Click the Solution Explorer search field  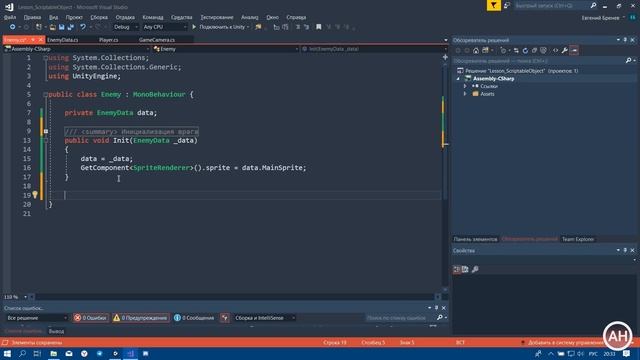coord(539,61)
